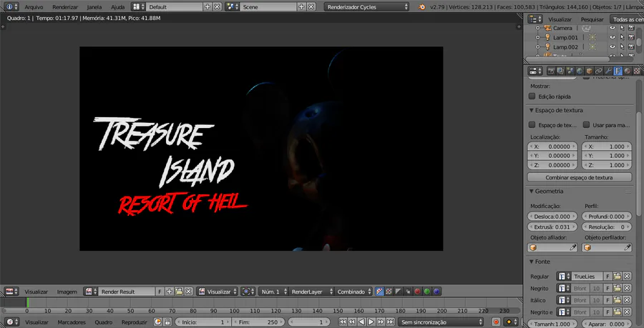Show the green channel only
Viewport: 644px width, 328px height.
tap(427, 292)
